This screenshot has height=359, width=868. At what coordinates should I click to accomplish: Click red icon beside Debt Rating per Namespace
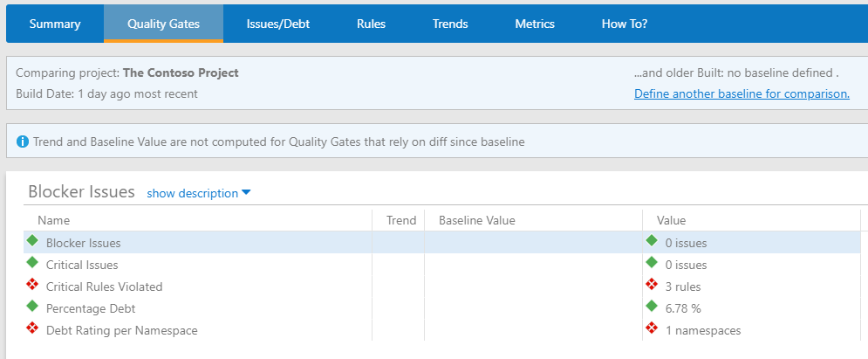click(x=33, y=328)
